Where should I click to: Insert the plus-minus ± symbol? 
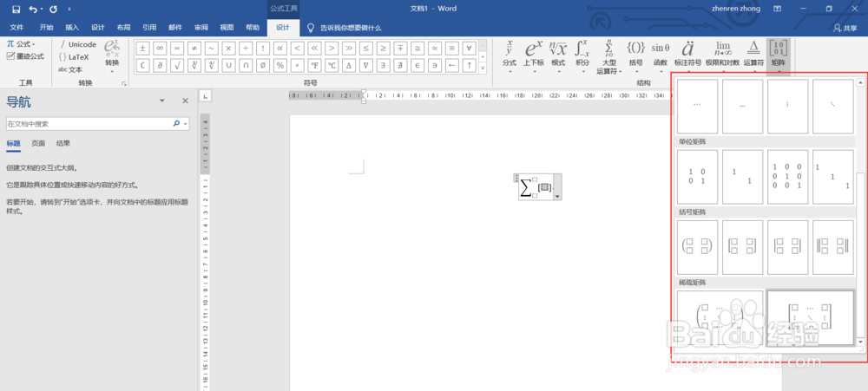[x=143, y=48]
